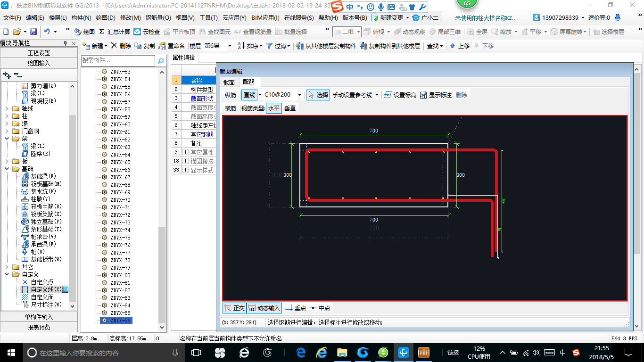Run 汇总计算 summary calculation
Image resolution: width=644 pixels, height=362 pixels.
click(115, 32)
